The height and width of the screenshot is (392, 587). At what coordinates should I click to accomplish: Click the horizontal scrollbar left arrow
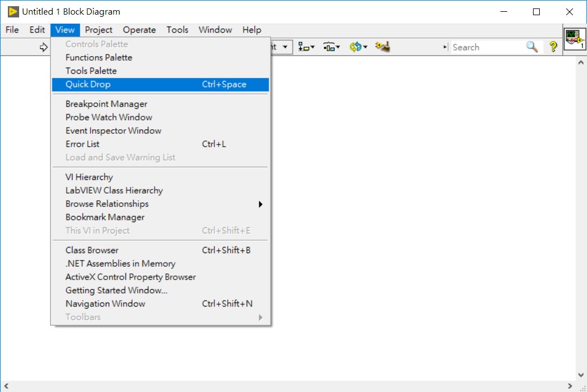tap(6, 386)
